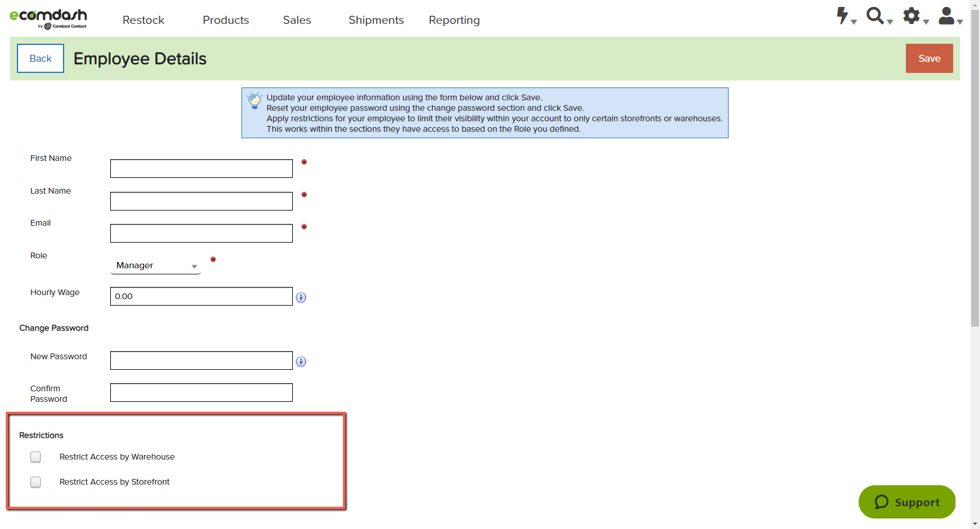The height and width of the screenshot is (529, 980).
Task: Click the Employee Details page title
Action: click(x=140, y=58)
